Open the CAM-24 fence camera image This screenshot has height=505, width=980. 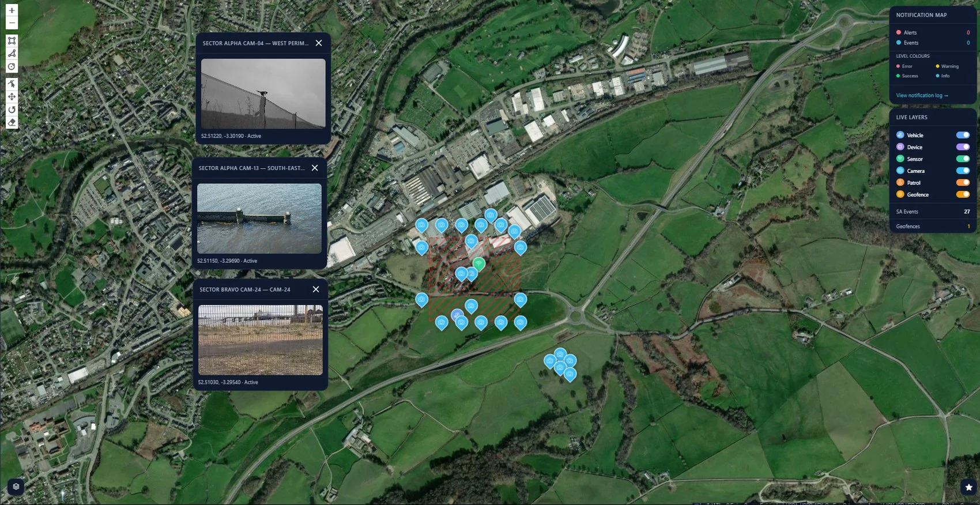261,340
